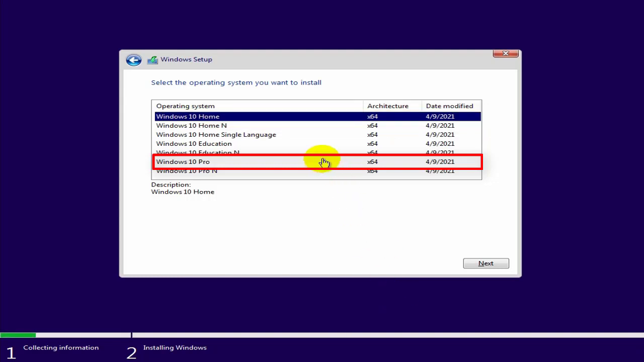The image size is (644, 362).
Task: Click the green progress bar segment
Action: click(x=18, y=335)
